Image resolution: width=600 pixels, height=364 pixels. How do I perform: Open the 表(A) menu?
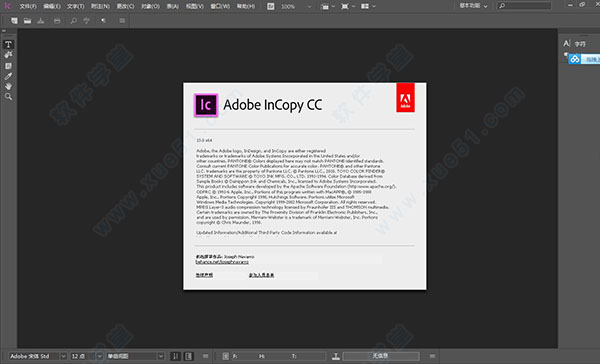pyautogui.click(x=173, y=7)
